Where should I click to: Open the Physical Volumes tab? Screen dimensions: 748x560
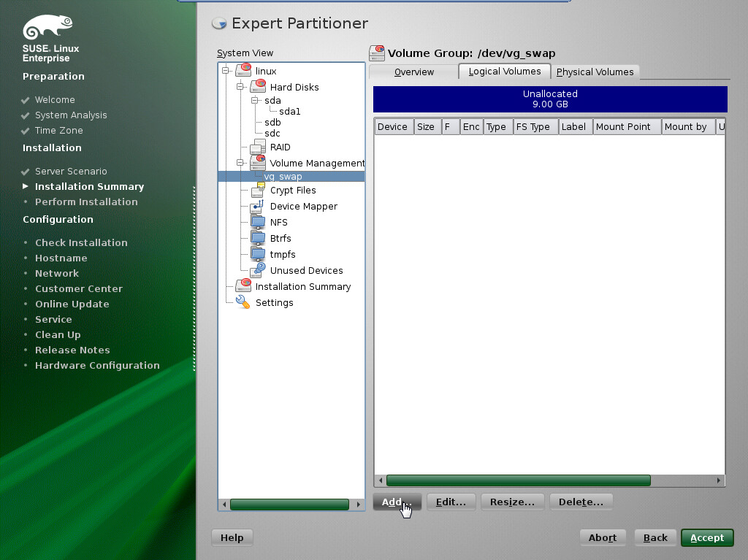click(595, 72)
